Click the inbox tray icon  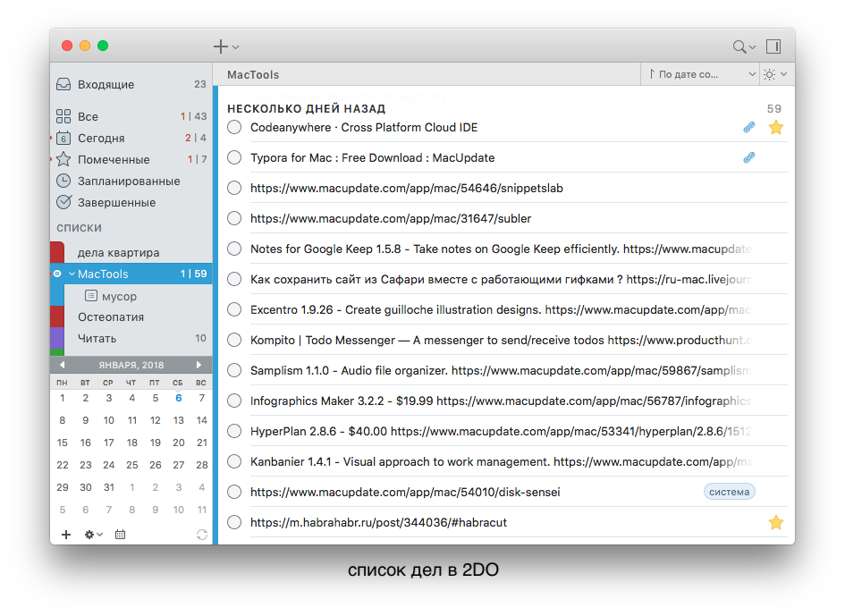click(63, 84)
